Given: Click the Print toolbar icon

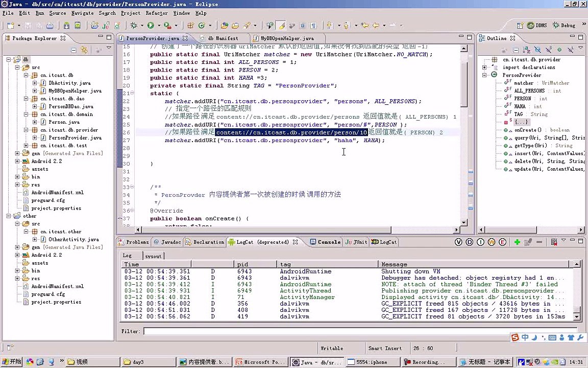Looking at the screenshot, I should (x=50, y=26).
